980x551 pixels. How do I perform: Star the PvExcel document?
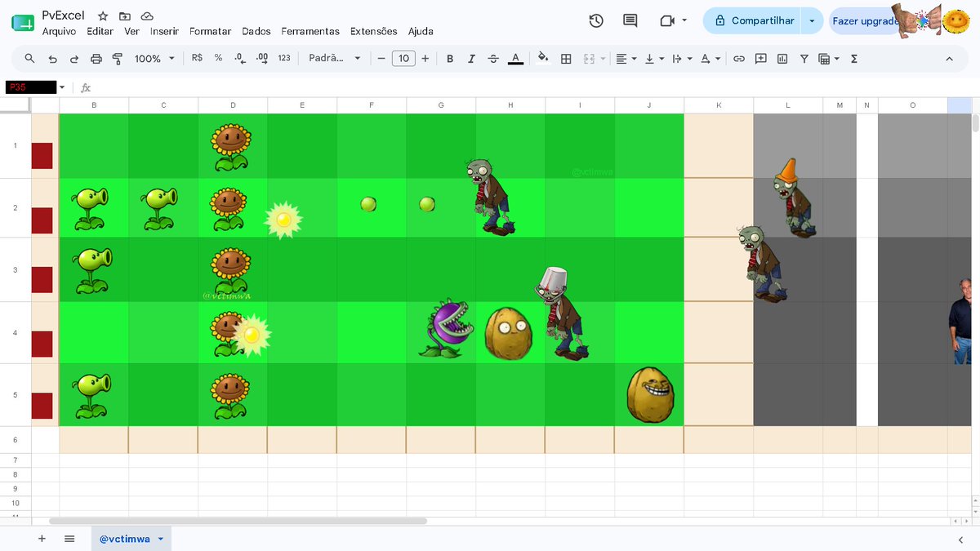pyautogui.click(x=103, y=16)
